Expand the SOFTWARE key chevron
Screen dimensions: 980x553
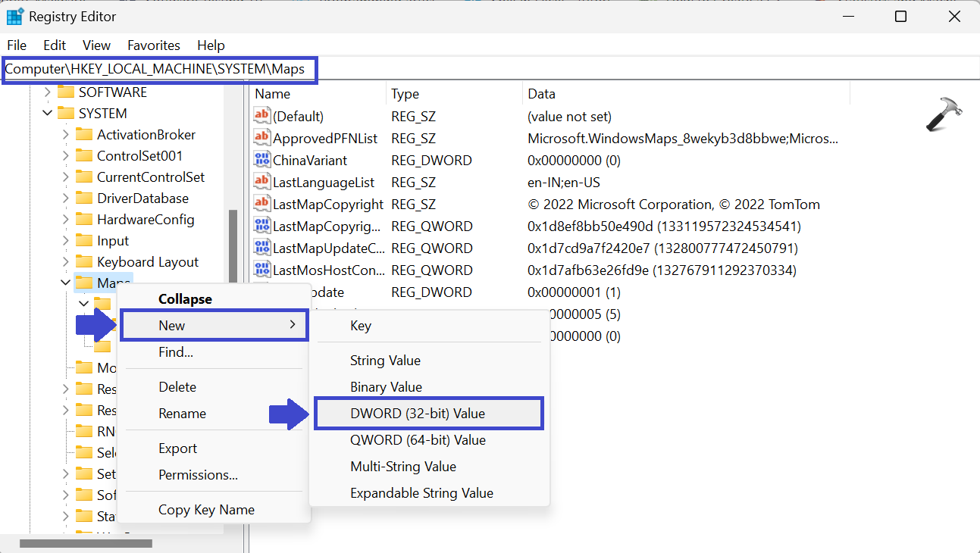[48, 92]
